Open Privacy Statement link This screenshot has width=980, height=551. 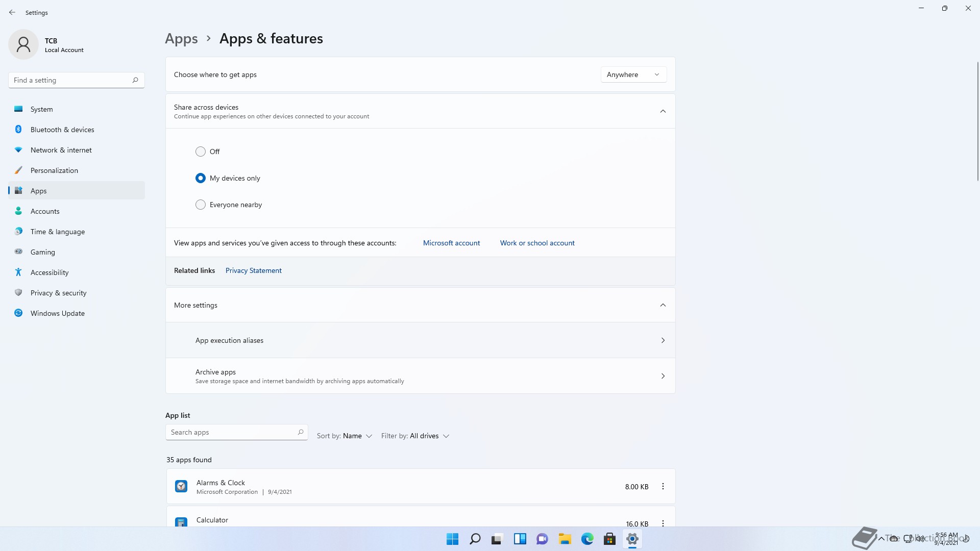click(253, 270)
